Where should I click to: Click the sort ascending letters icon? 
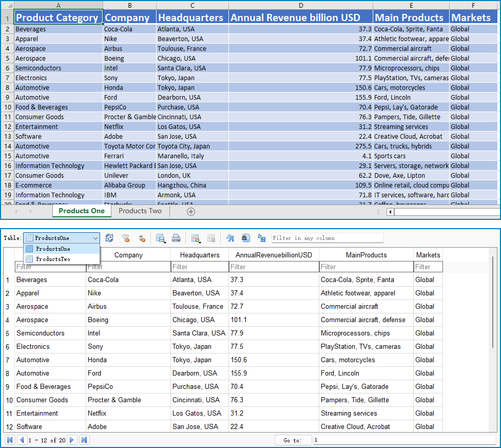point(230,237)
